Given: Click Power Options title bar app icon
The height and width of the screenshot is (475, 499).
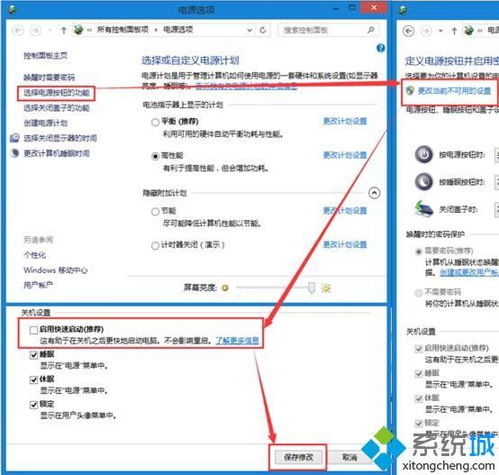Looking at the screenshot, I should pos(13,9).
